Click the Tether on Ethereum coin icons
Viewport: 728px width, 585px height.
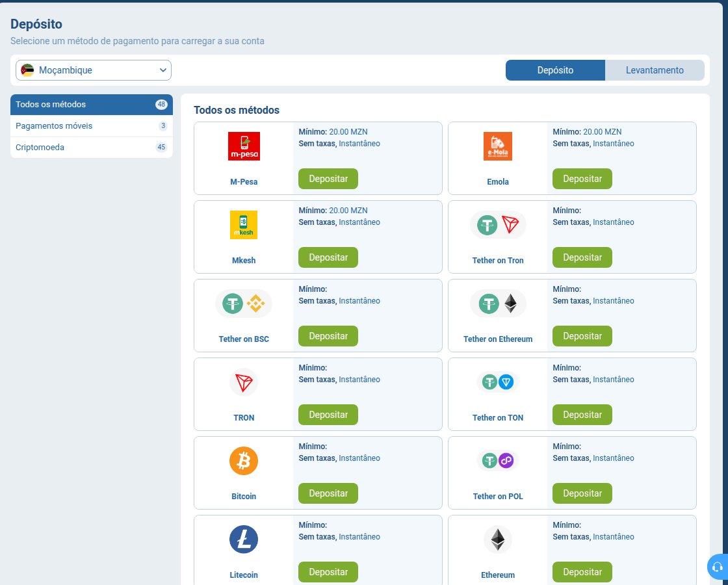click(x=498, y=304)
